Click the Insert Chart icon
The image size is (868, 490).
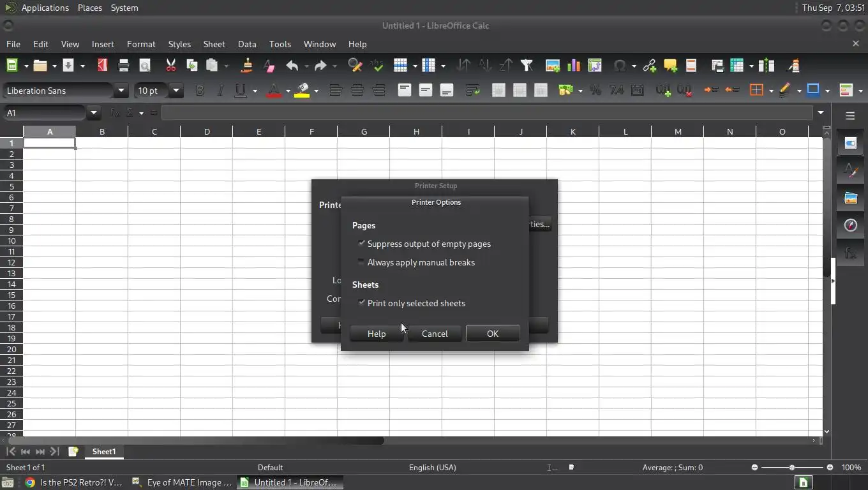click(x=574, y=65)
